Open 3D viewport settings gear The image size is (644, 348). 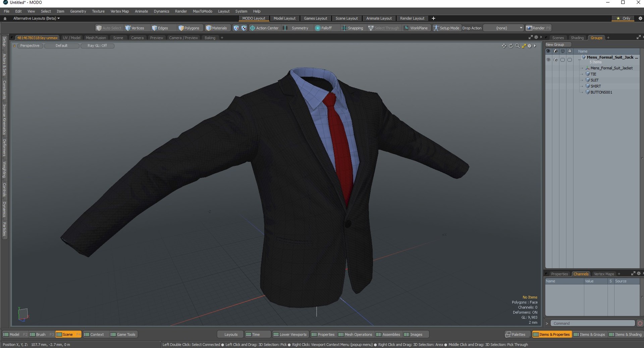(530, 46)
